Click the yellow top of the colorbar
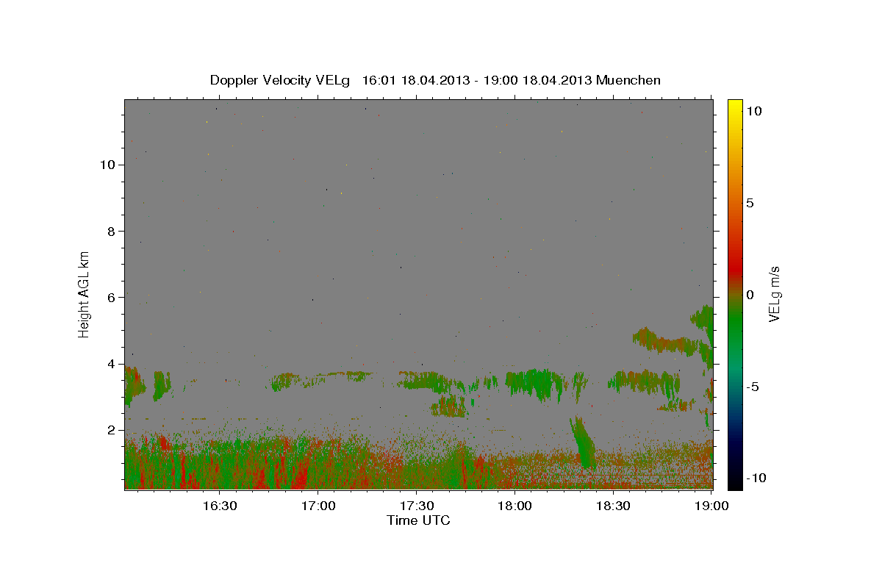 735,107
